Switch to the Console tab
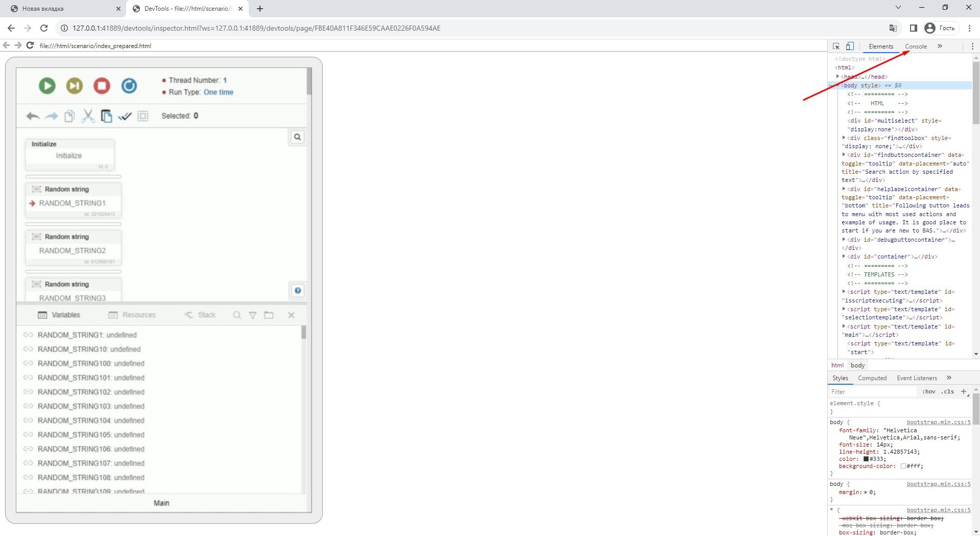 [916, 46]
